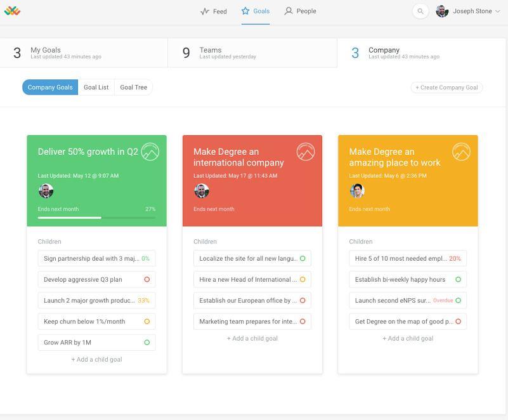The height and width of the screenshot is (420, 508).
Task: Click owner avatar on Deliver 50% growth card
Action: click(x=46, y=191)
